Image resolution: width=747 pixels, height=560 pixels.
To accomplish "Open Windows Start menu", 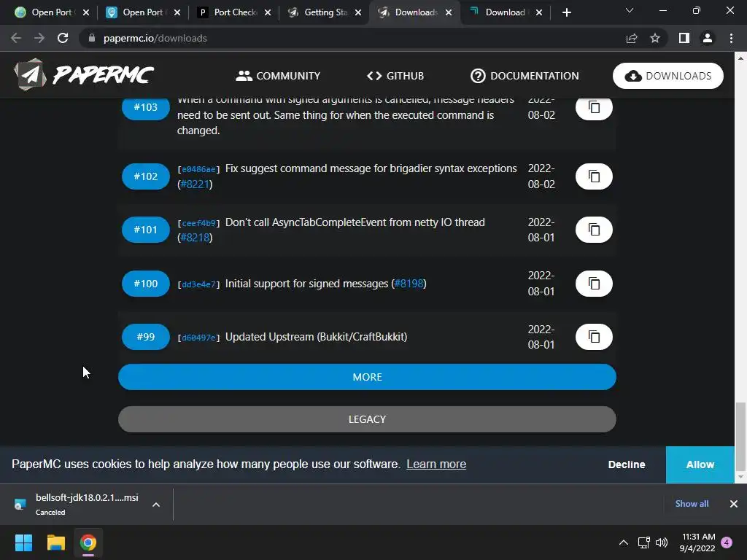I will 23,542.
